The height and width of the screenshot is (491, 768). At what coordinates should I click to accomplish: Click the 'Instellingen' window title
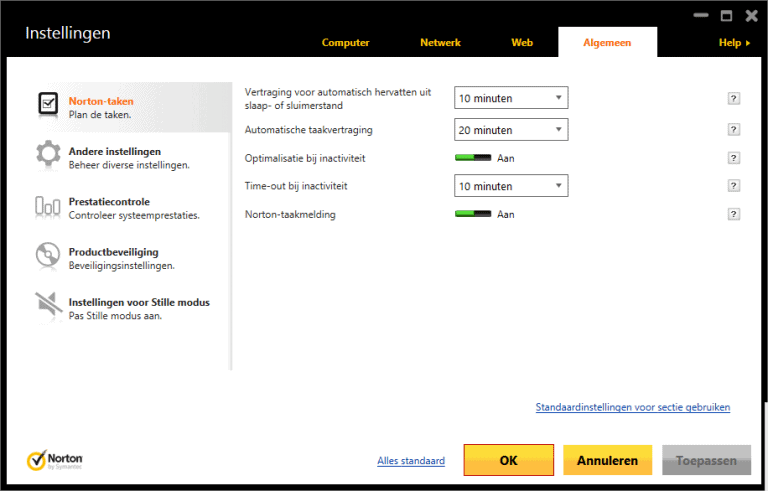pos(68,33)
